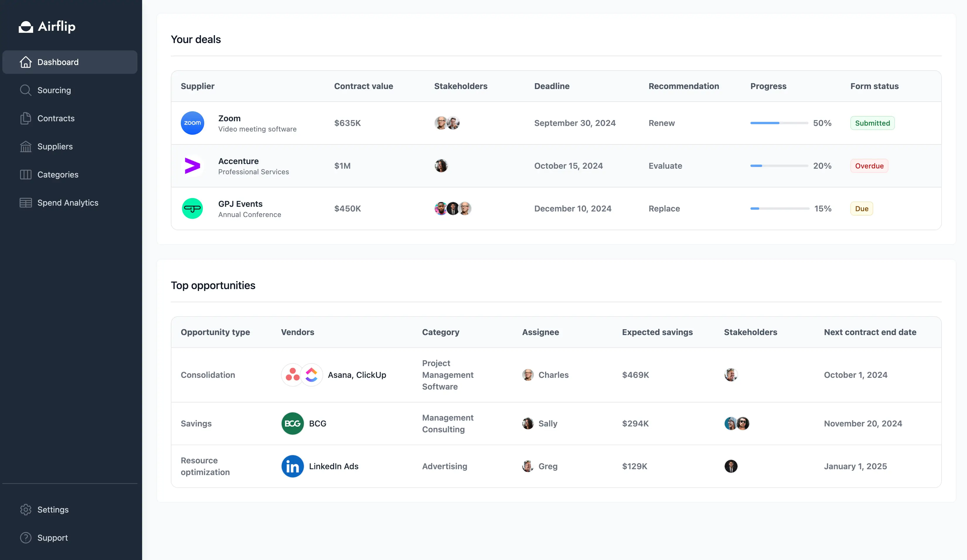Click the Top opportunities section header
Viewport: 967px width, 560px height.
click(x=213, y=285)
